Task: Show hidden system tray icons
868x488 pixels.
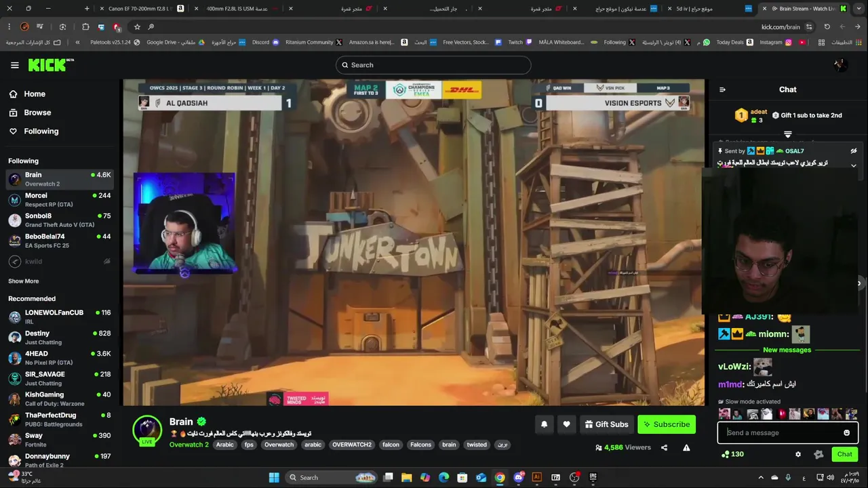Action: [760, 477]
